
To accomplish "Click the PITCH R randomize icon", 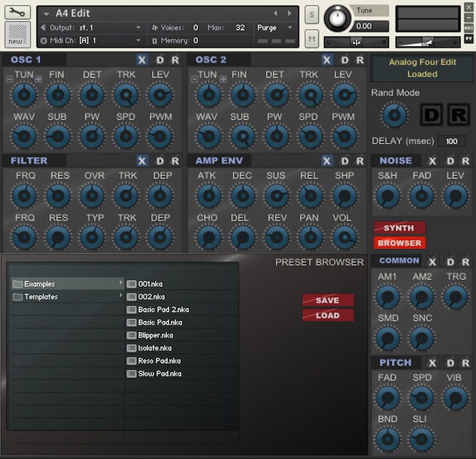I will point(465,362).
